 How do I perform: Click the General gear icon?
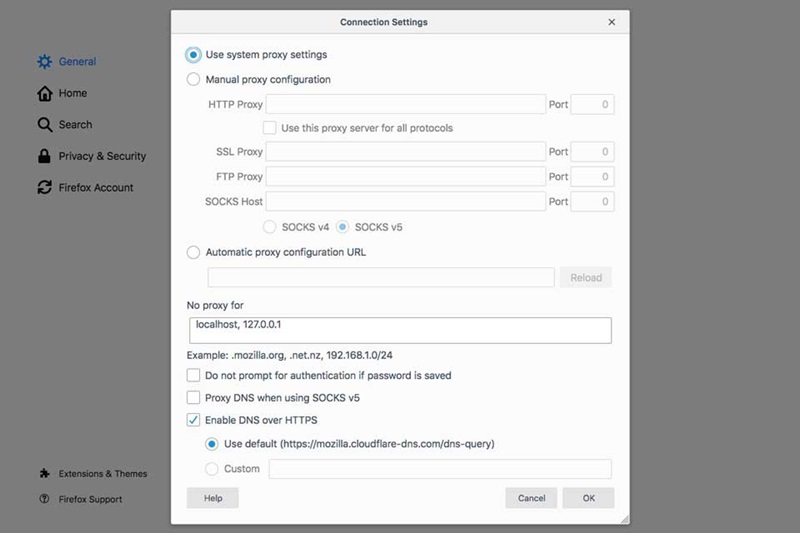point(44,62)
